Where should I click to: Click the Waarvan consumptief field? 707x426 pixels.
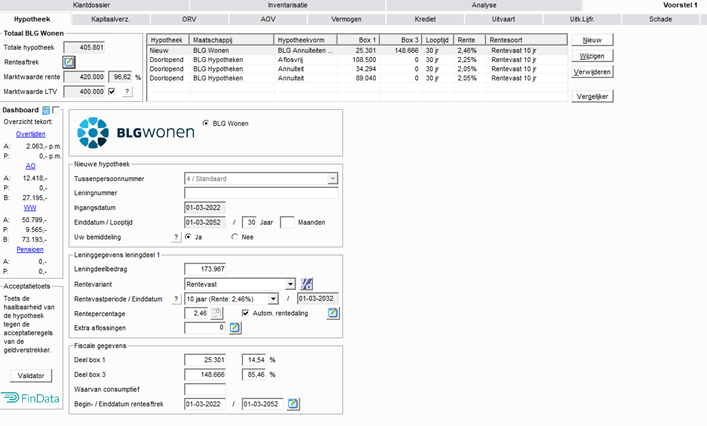(205, 389)
